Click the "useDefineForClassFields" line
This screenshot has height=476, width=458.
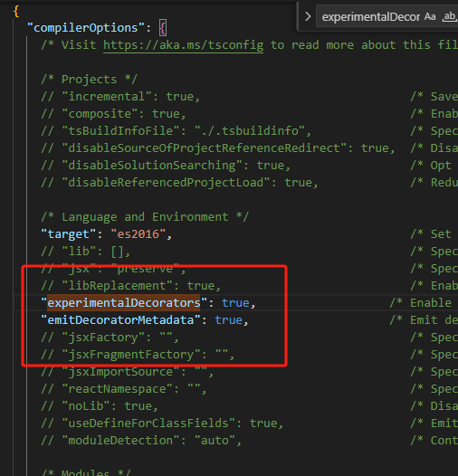pos(162,424)
